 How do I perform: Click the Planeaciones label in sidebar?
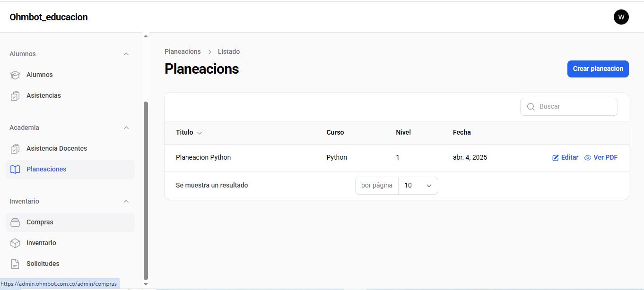click(x=46, y=169)
